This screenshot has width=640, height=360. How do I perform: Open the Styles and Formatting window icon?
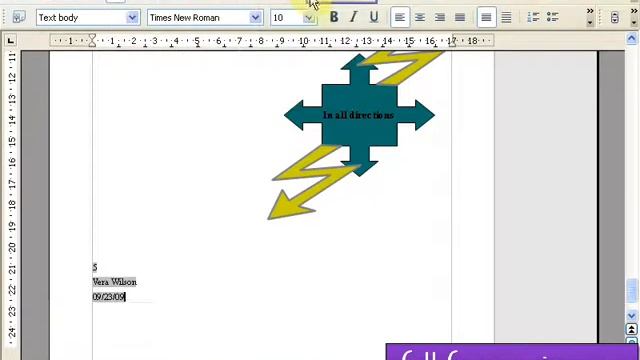pyautogui.click(x=18, y=18)
